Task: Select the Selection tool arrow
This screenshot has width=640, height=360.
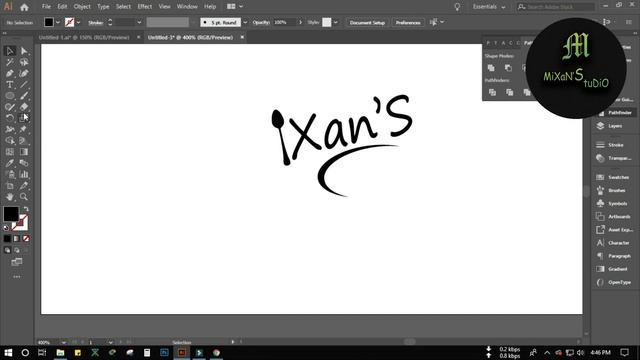Action: tap(10, 51)
